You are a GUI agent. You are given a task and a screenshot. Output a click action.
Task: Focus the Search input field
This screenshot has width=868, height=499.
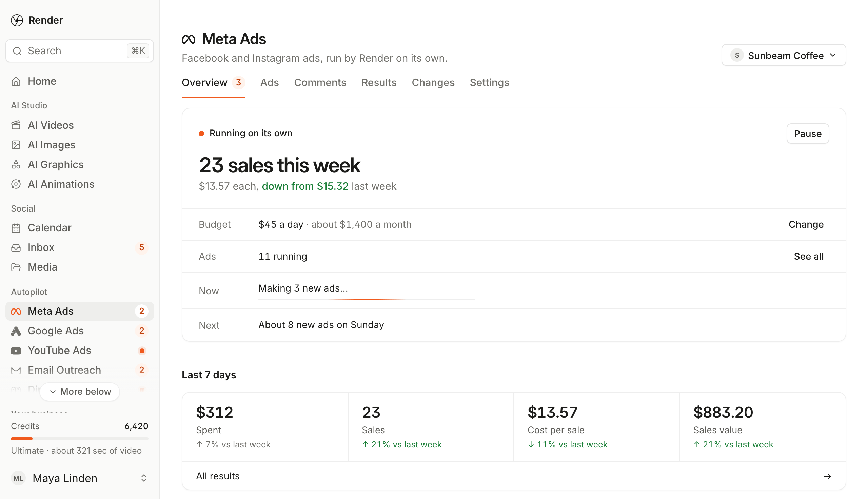tap(79, 51)
